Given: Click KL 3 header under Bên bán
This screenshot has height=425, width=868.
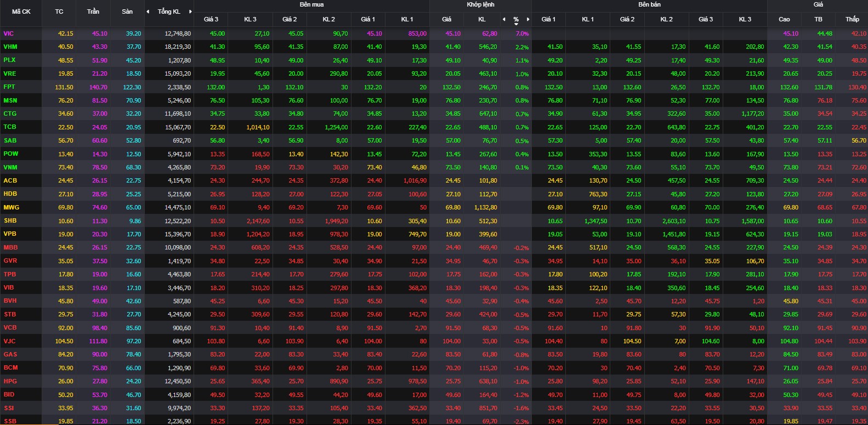Looking at the screenshot, I should pyautogui.click(x=745, y=19).
